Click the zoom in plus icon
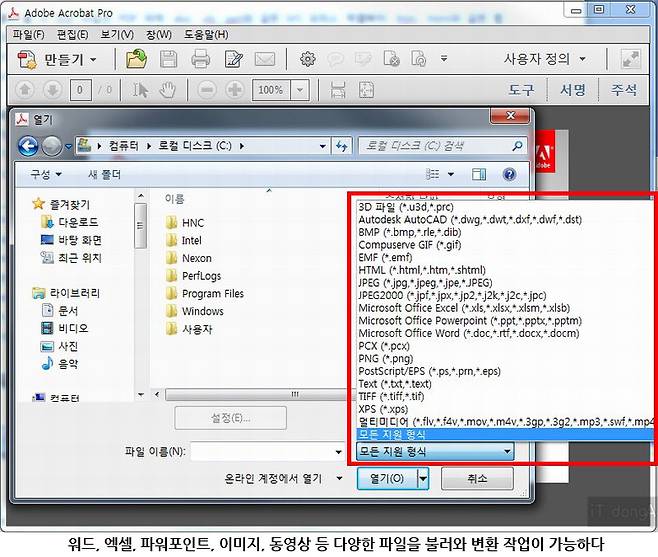This screenshot has height=557, width=658. (x=235, y=89)
